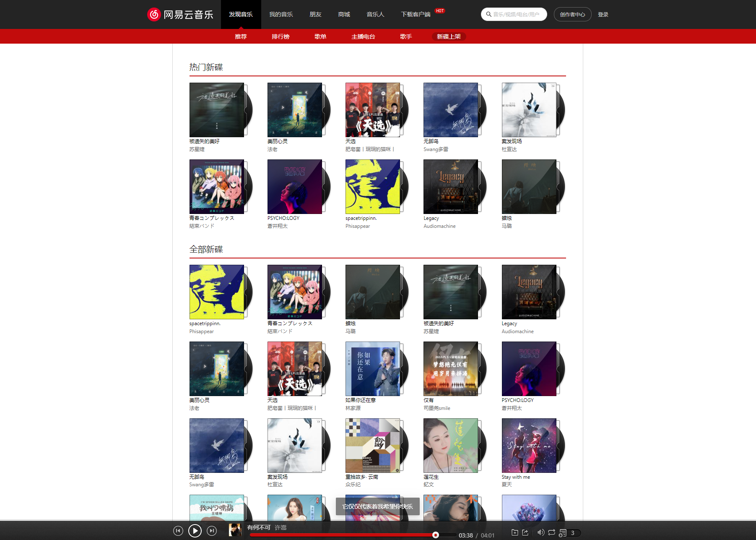
Task: Open artist 许嵩 in player bar
Action: pos(281,527)
